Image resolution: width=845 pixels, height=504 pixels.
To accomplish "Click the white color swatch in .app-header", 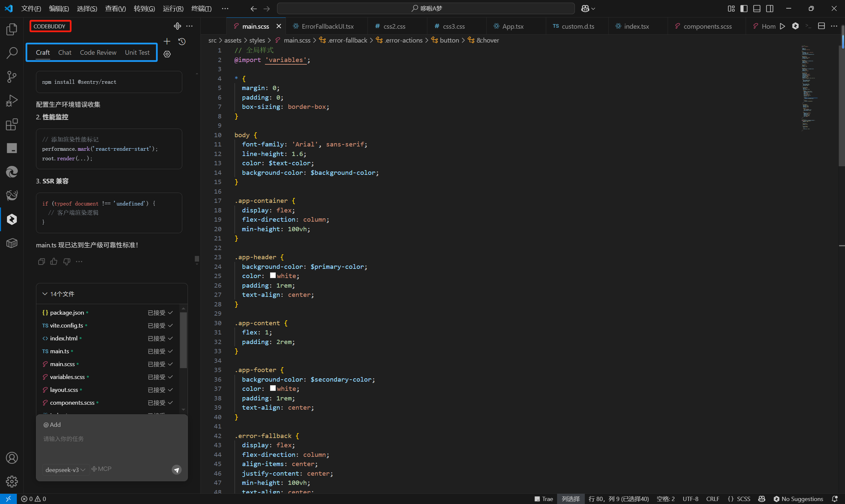I will pos(273,275).
